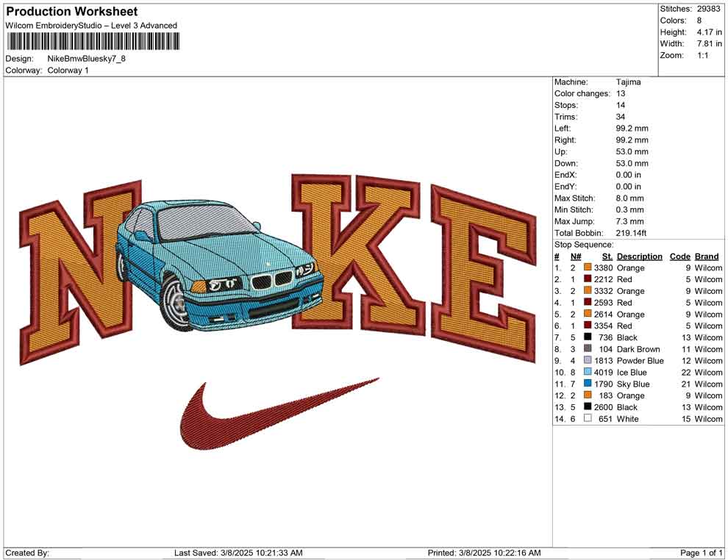Click the EndX value 0.00 in
The image size is (728, 560).
point(628,174)
